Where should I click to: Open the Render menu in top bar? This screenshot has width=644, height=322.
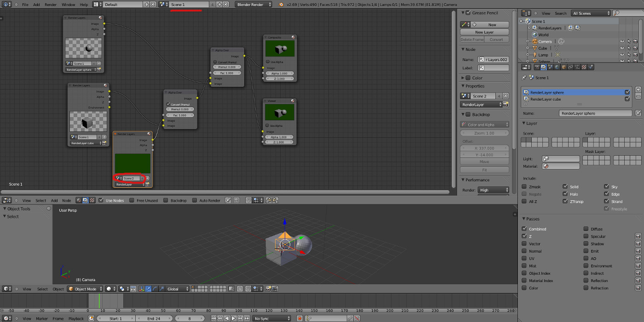tap(51, 4)
